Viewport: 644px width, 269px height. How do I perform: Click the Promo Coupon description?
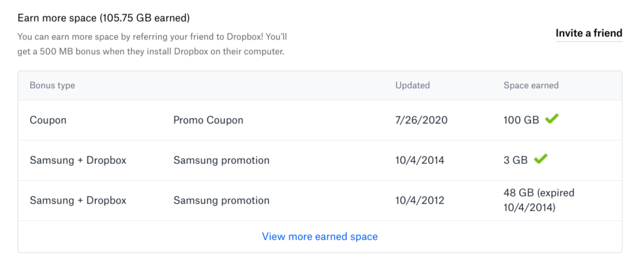208,120
